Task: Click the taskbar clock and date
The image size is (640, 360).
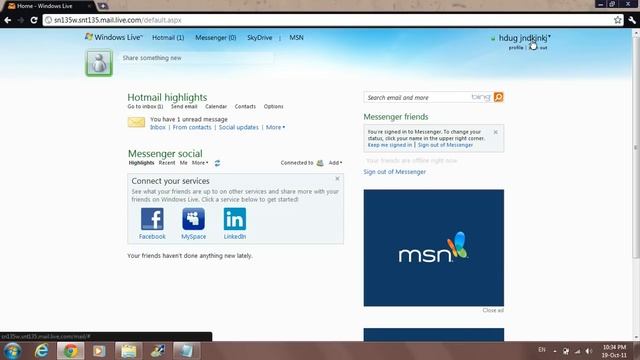Action: (614, 351)
